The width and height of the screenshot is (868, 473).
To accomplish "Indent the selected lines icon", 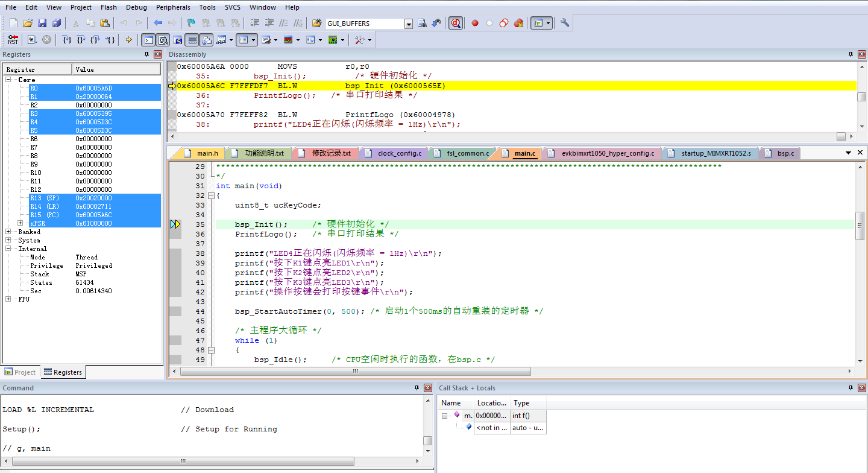I will tap(254, 23).
